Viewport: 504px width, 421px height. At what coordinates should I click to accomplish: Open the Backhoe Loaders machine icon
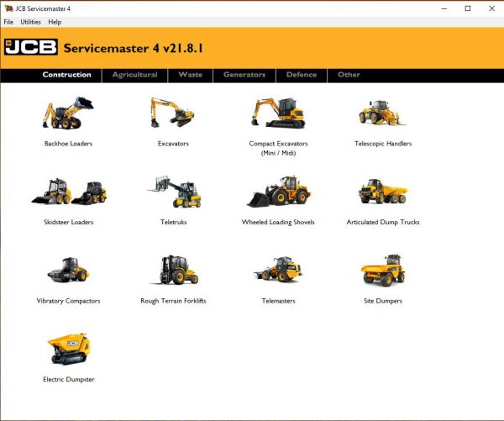coord(68,113)
